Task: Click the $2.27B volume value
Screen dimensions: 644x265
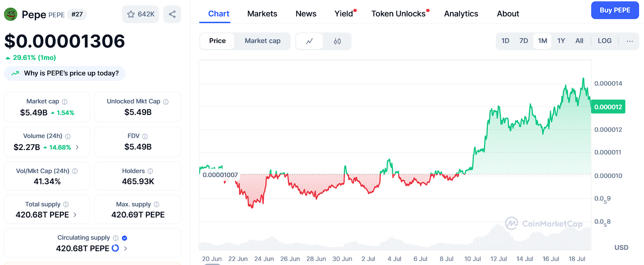Action: pos(27,147)
